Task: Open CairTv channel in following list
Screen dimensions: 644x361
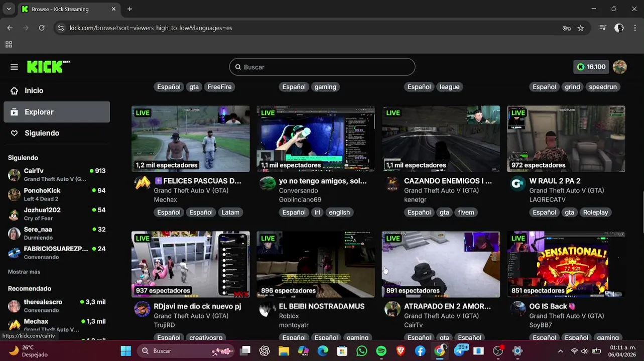Action: click(x=57, y=174)
